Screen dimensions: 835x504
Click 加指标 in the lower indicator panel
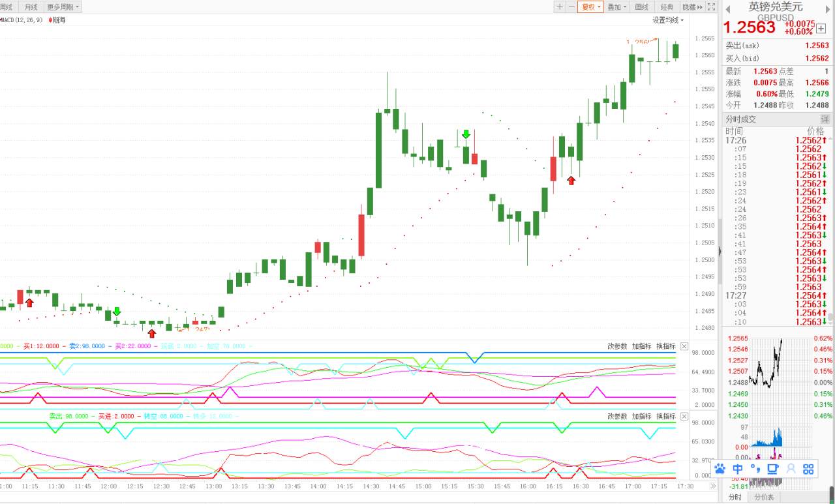tap(642, 416)
